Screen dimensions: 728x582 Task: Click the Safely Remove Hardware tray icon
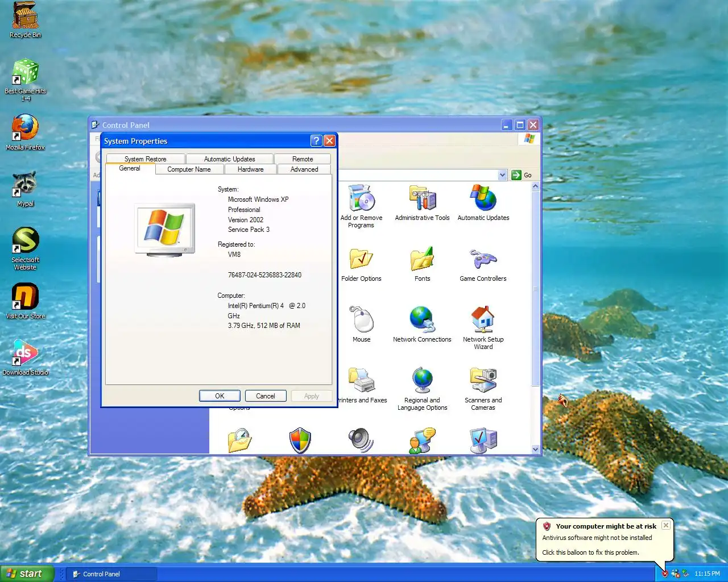(685, 573)
